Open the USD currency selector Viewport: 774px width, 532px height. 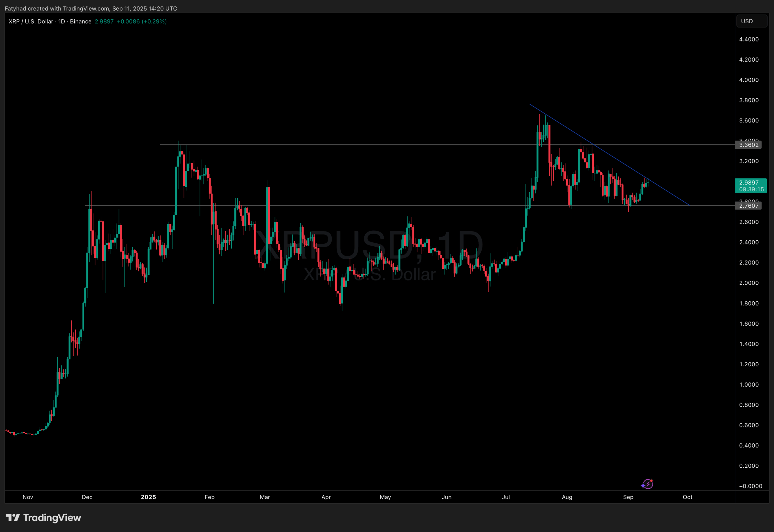coord(752,21)
